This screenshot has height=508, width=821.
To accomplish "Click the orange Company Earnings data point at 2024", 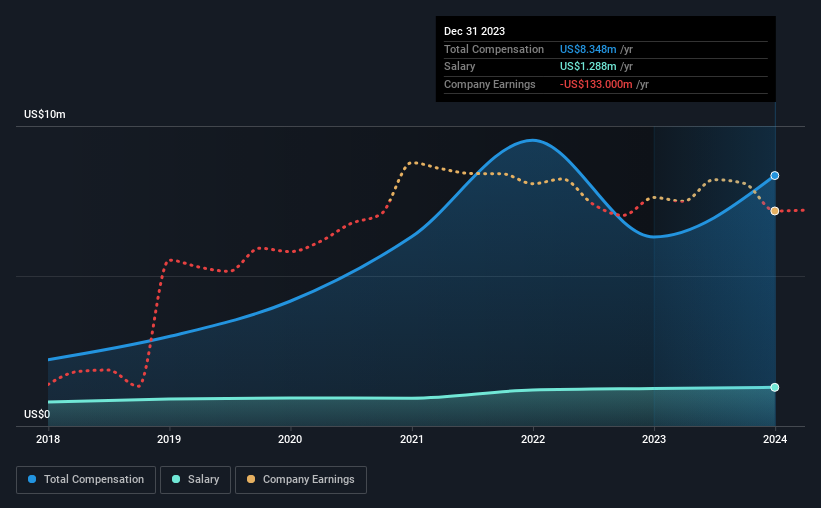I will tap(774, 211).
